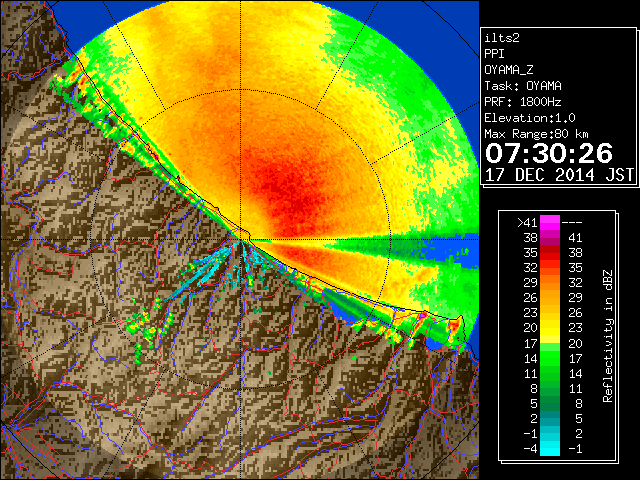This screenshot has width=640, height=480.
Task: Click the radar center site point
Action: click(241, 240)
